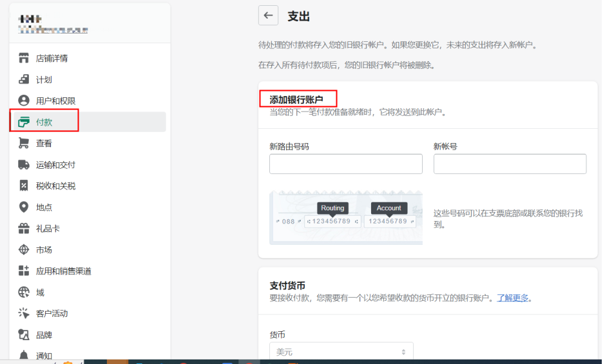Click the 付款 payments card icon
605x364 pixels.
tap(24, 122)
